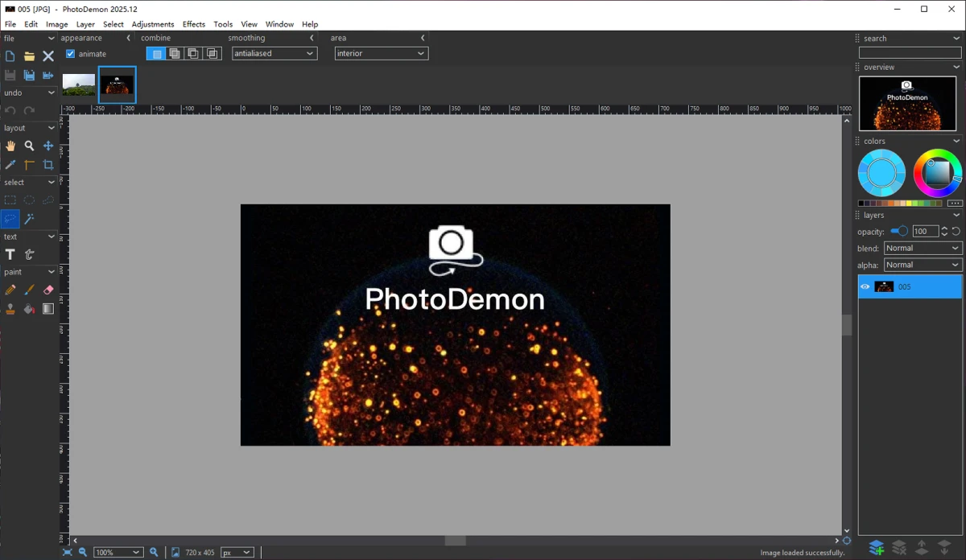966x560 pixels.
Task: Open the Select menu
Action: [x=114, y=24]
